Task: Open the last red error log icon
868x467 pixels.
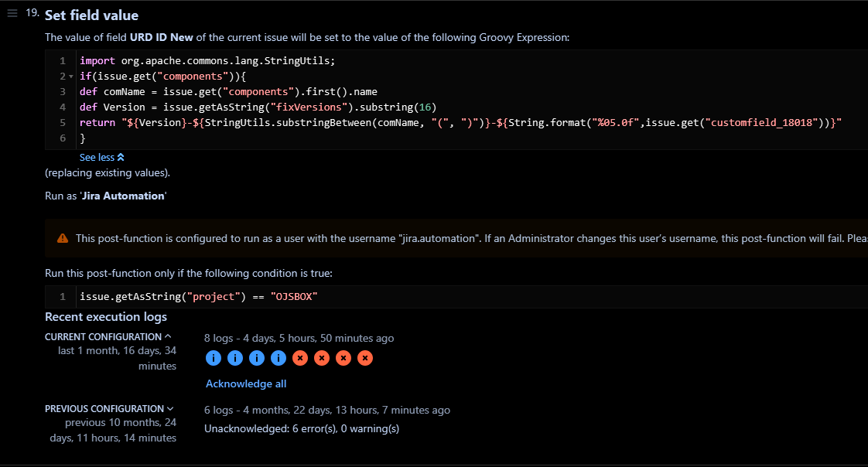Action: [x=364, y=358]
